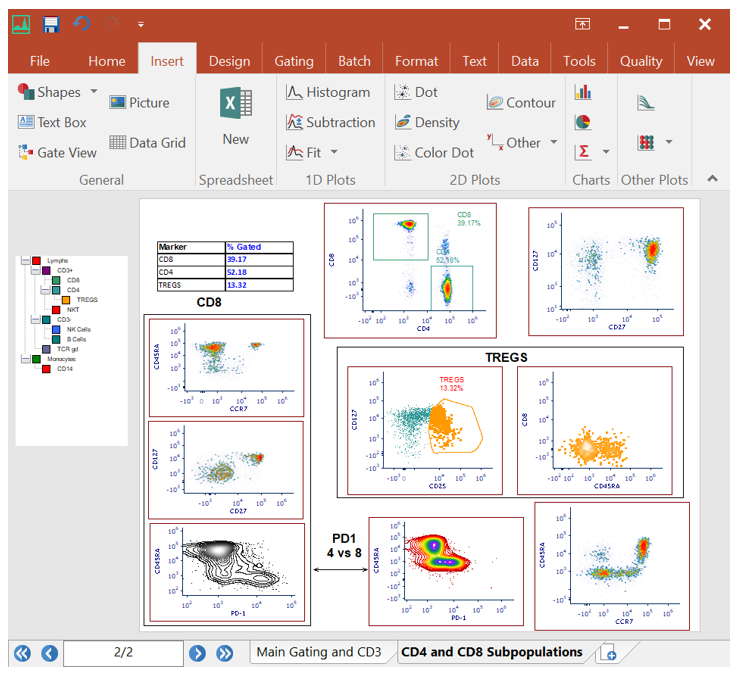Viewport: 742px width, 676px height.
Task: Select the Density plot tool
Action: [427, 122]
